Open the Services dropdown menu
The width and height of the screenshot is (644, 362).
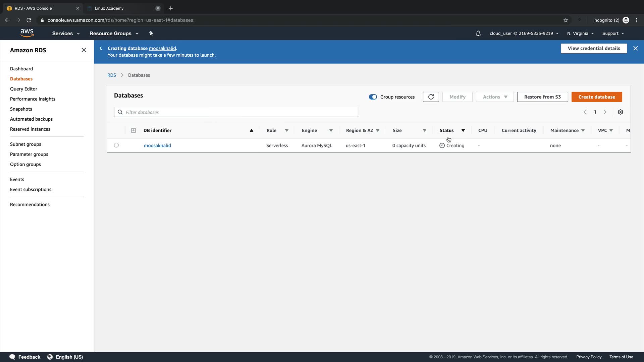[x=66, y=34]
